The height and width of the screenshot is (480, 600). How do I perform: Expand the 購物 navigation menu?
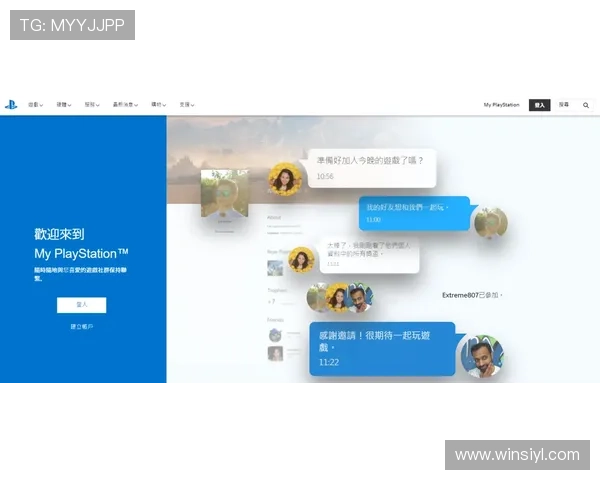[x=159, y=104]
